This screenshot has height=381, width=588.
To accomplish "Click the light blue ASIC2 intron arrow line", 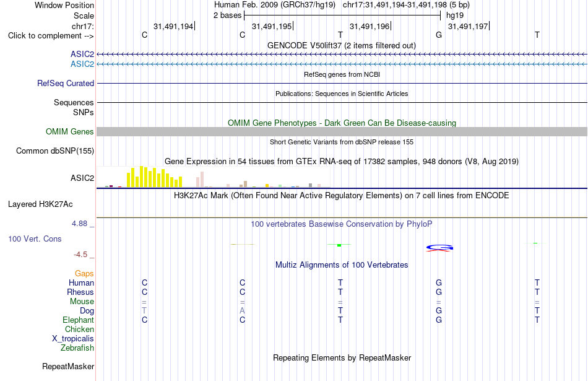I will coord(342,64).
